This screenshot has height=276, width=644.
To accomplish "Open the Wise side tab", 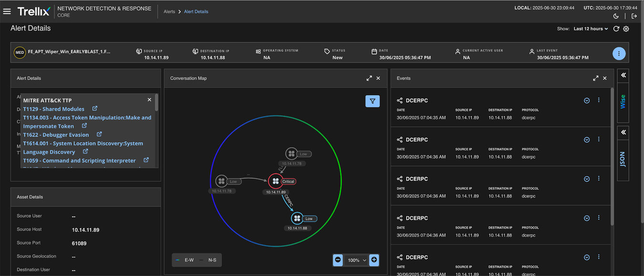I will point(623,102).
